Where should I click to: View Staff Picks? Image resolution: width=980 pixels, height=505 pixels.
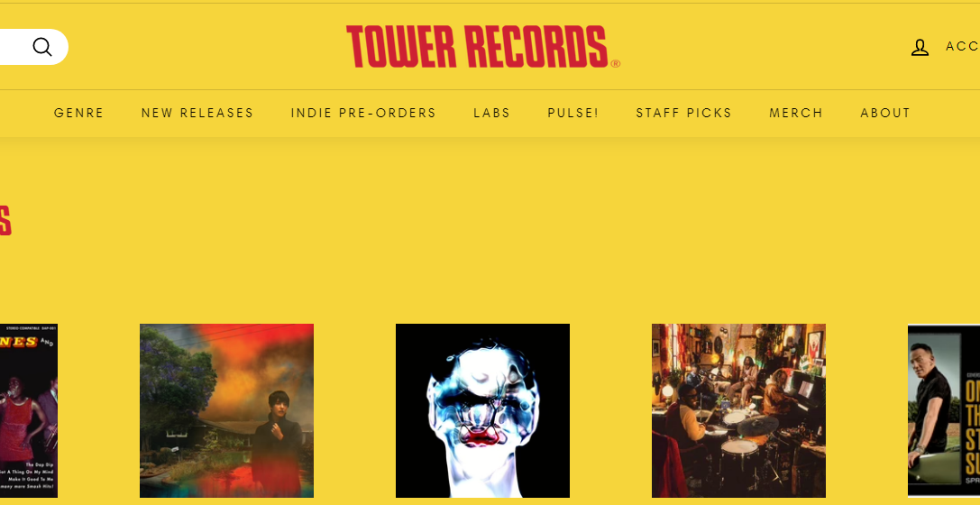tap(683, 113)
